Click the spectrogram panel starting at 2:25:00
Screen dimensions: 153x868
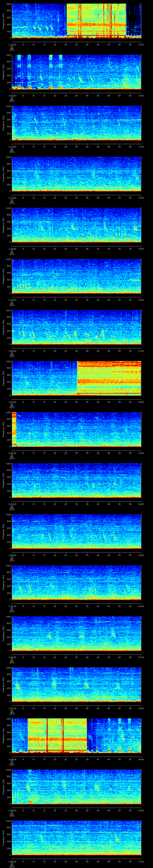click(77, 582)
